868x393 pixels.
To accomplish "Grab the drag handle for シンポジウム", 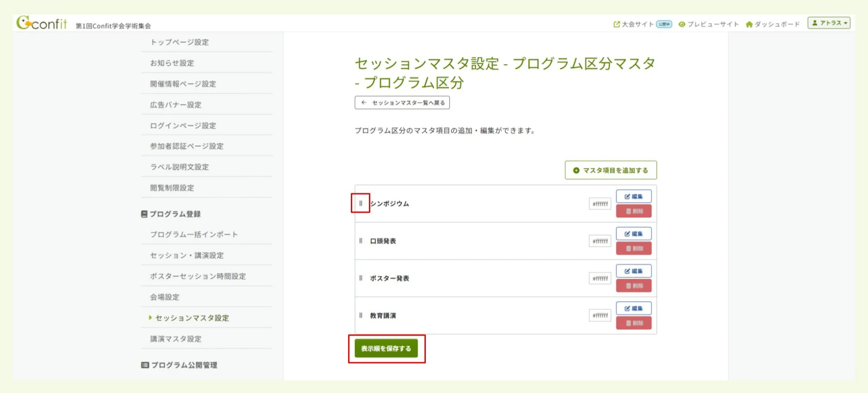I will (x=361, y=203).
